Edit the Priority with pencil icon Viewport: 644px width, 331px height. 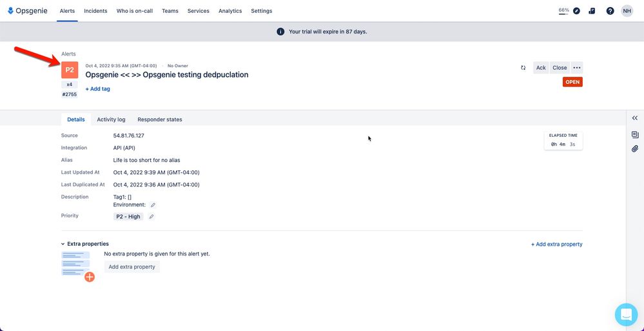[x=151, y=217]
